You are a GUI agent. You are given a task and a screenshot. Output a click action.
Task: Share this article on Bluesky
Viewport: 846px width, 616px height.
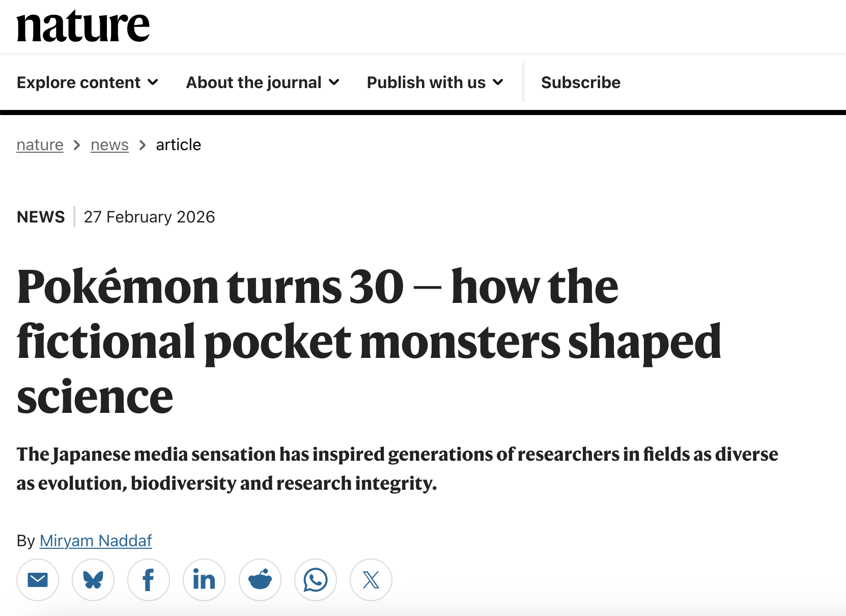[93, 580]
